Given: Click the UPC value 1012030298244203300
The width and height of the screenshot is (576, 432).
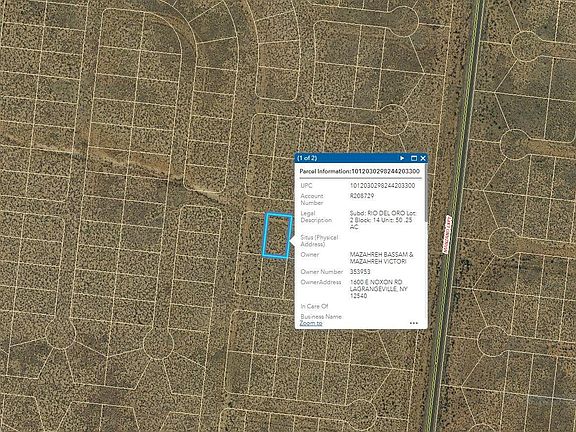Looking at the screenshot, I should pos(382,186).
